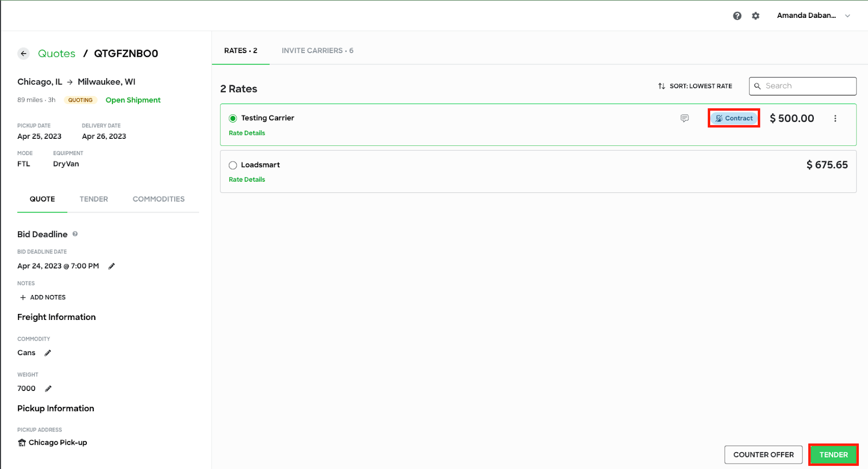Select the Loadsmart radio button

pos(233,165)
